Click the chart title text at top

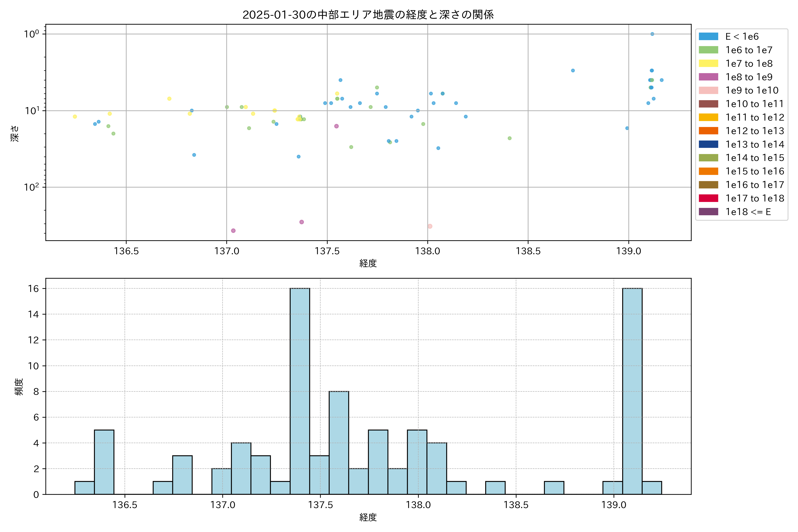point(368,15)
